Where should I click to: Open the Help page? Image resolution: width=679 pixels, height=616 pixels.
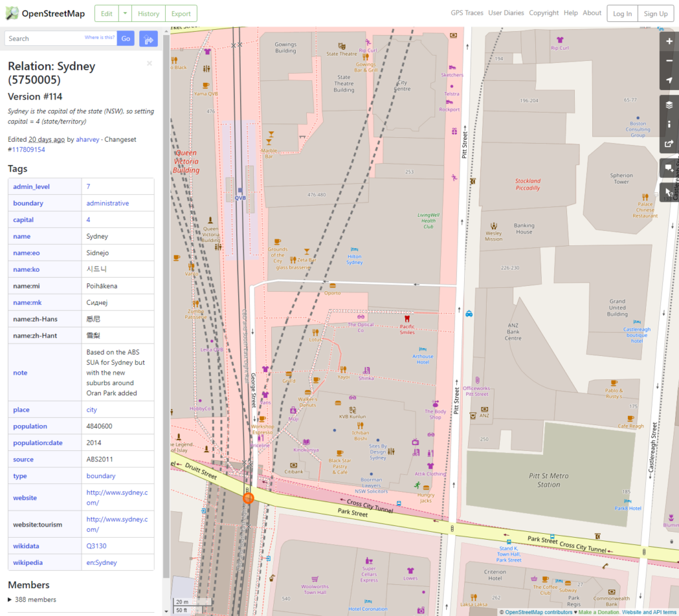point(571,13)
